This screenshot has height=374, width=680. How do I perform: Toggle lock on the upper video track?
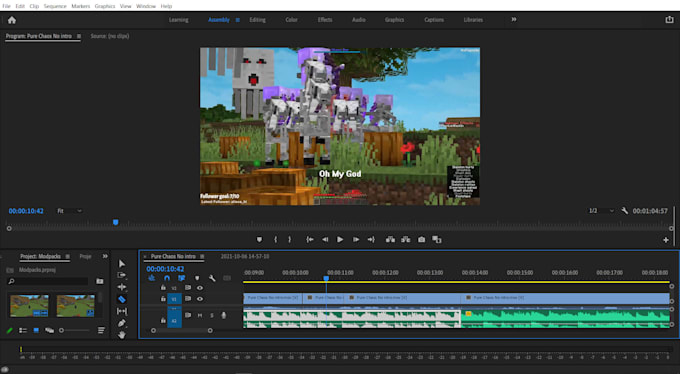[163, 288]
